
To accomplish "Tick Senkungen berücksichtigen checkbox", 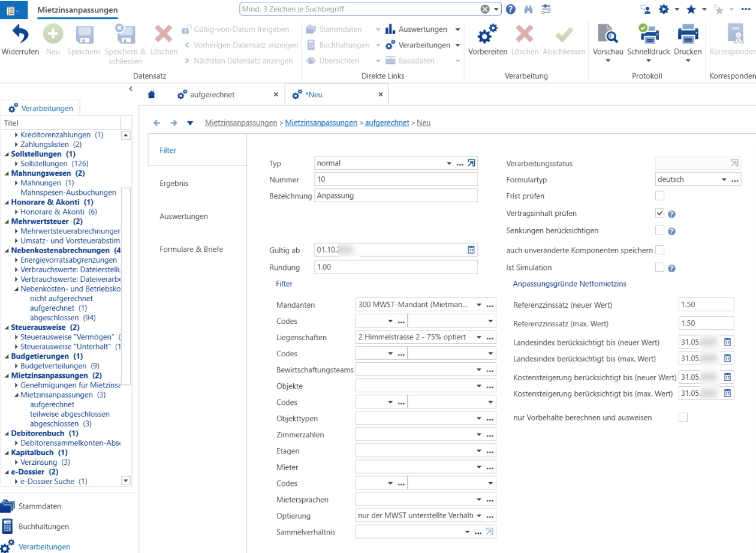I will pos(660,230).
